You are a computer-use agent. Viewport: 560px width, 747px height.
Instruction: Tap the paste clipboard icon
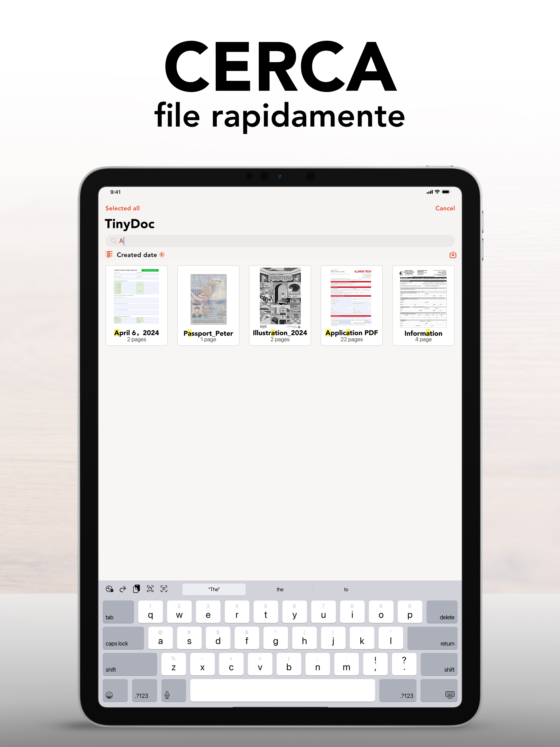coord(136,589)
